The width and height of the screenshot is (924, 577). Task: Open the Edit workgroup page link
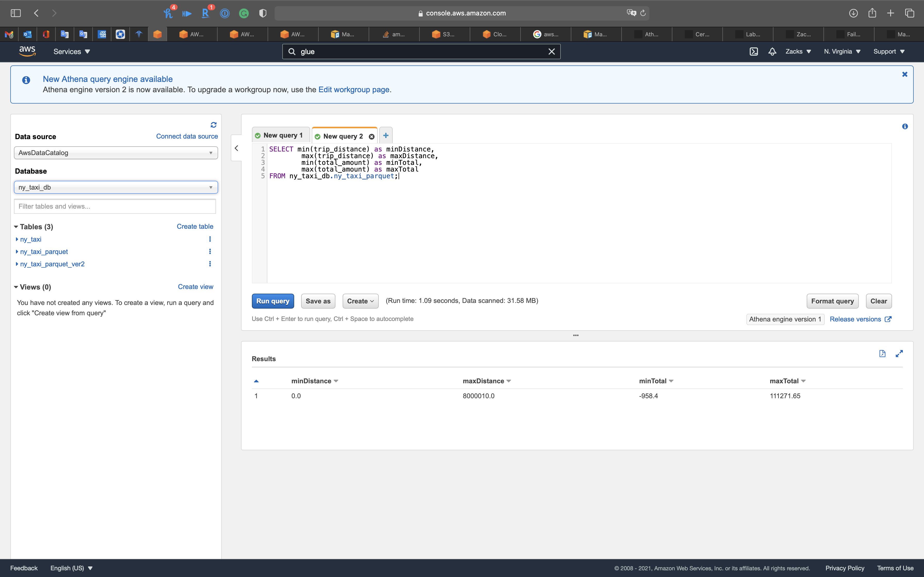[353, 90]
